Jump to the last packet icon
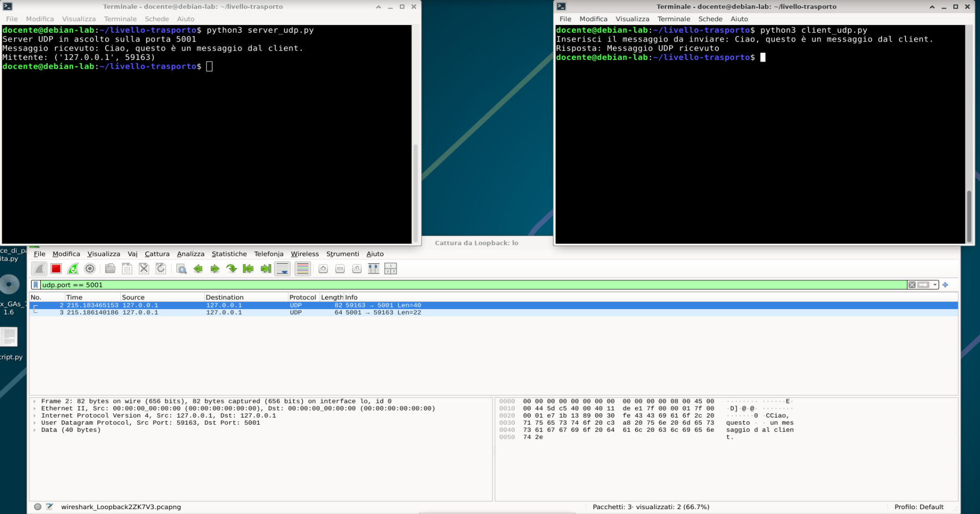This screenshot has height=514, width=980. tap(265, 269)
